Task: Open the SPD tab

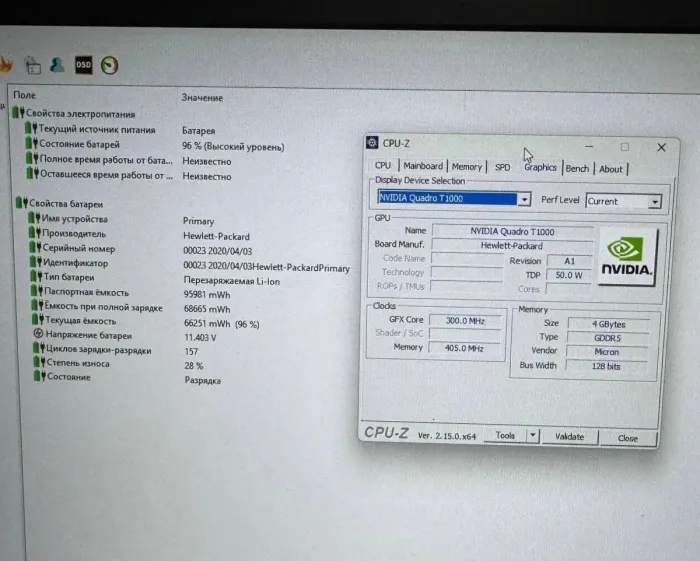Action: (502, 168)
